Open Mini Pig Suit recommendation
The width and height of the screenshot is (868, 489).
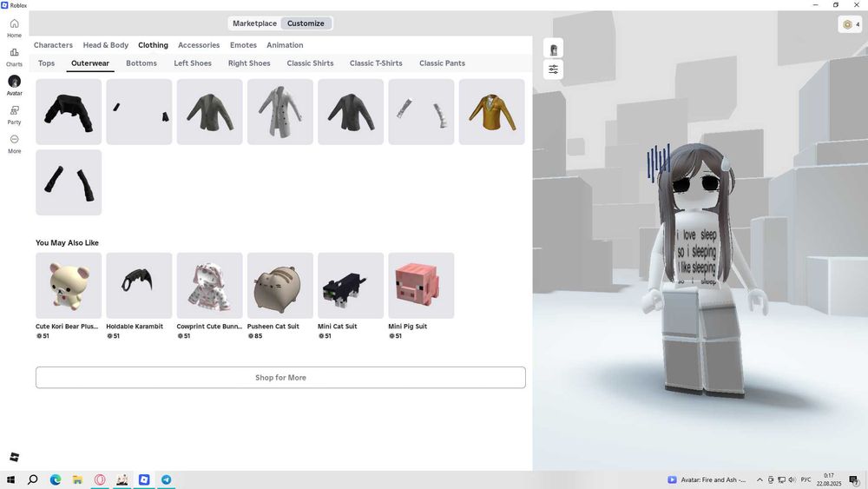pos(421,286)
